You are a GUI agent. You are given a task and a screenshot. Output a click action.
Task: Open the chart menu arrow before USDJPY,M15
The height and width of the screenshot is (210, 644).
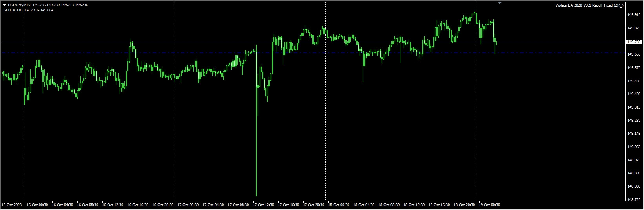click(x=4, y=5)
